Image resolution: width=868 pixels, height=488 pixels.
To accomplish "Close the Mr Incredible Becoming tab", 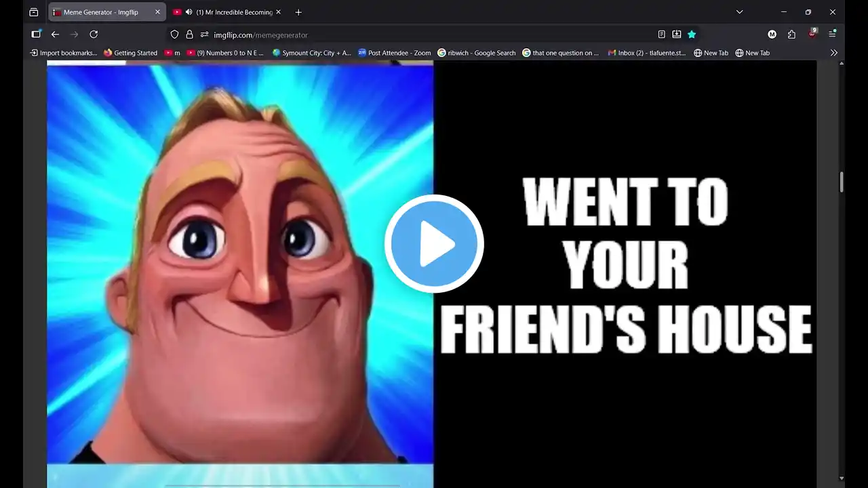I will pos(278,12).
